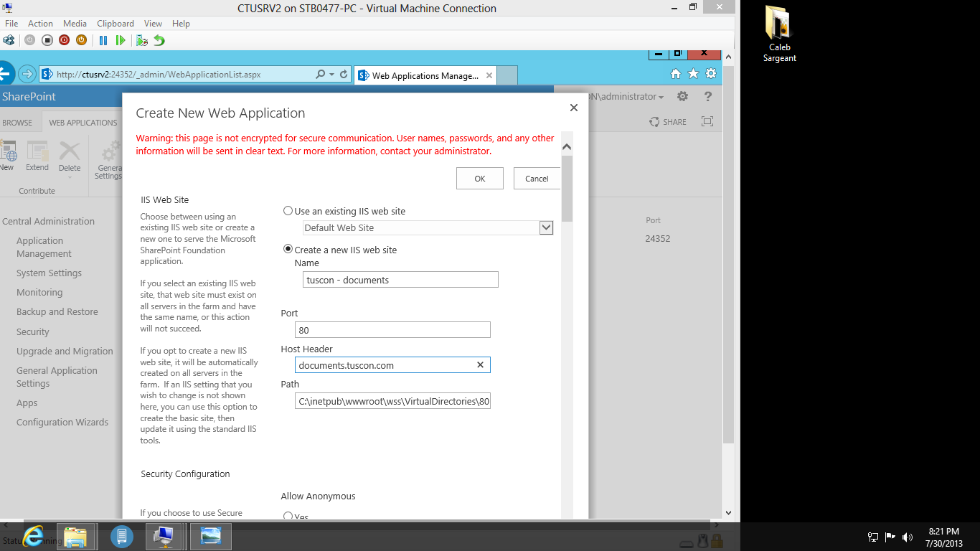The image size is (980, 551).
Task: Turn off the VM with the black stop icon
Action: pyautogui.click(x=47, y=40)
